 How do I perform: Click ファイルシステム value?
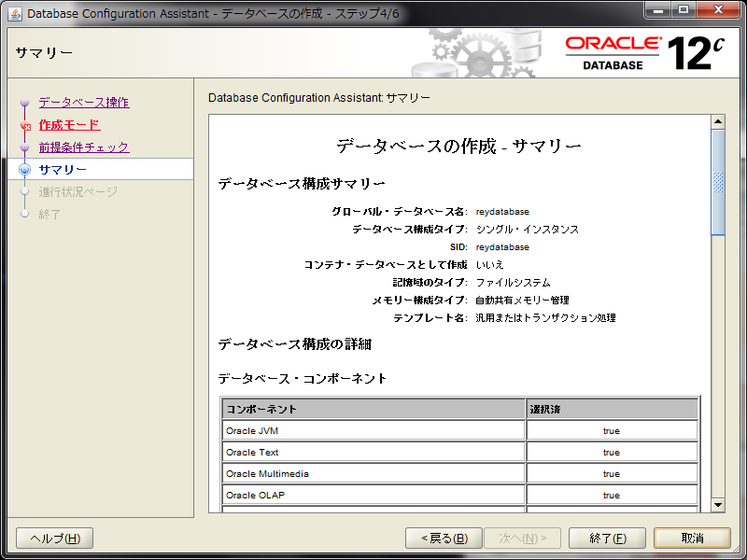[513, 283]
